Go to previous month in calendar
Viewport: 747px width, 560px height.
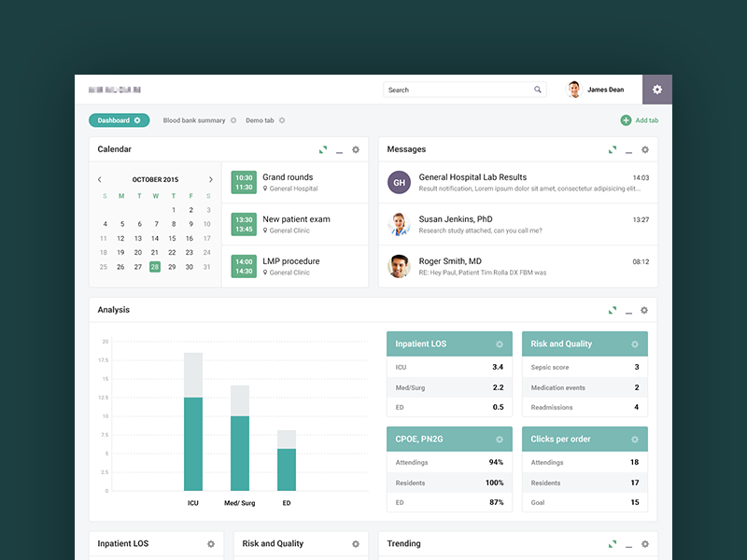[x=100, y=179]
